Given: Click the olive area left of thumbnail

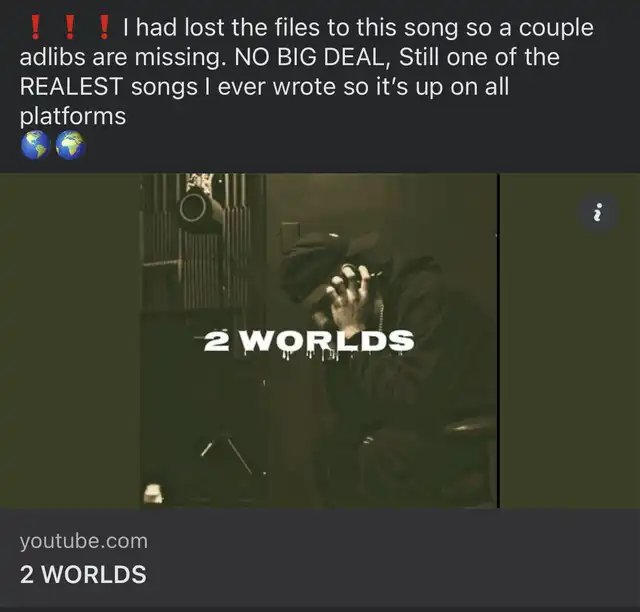Looking at the screenshot, I should point(70,341).
